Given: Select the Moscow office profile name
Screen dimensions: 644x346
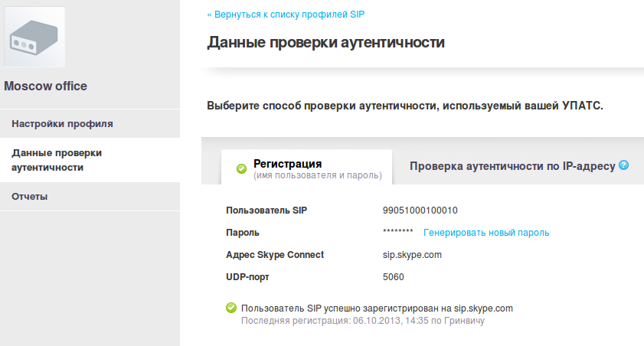Looking at the screenshot, I should [45, 86].
